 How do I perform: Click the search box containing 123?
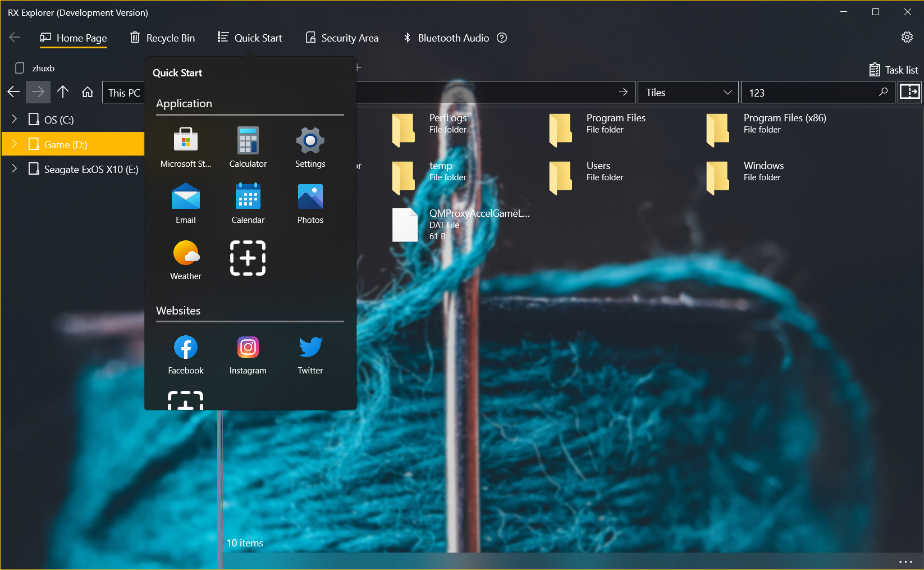[808, 92]
